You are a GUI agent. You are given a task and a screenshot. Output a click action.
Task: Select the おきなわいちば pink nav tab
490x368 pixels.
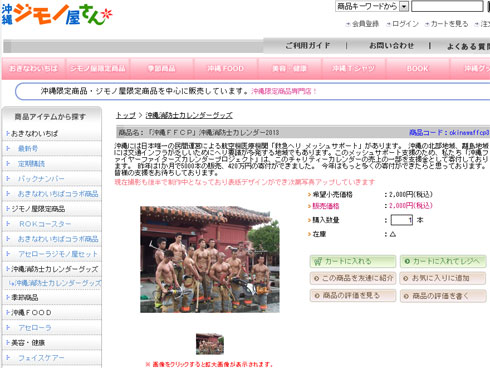[x=33, y=69]
